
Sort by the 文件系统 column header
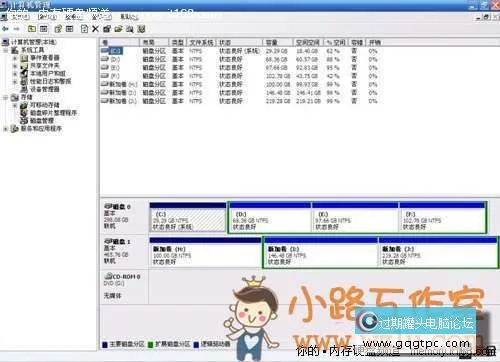click(x=202, y=42)
